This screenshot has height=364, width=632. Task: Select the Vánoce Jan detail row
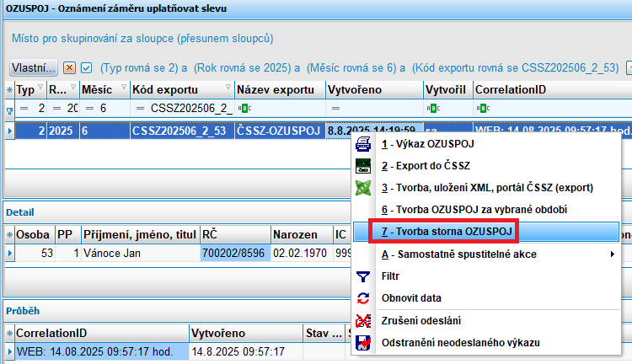tap(135, 253)
